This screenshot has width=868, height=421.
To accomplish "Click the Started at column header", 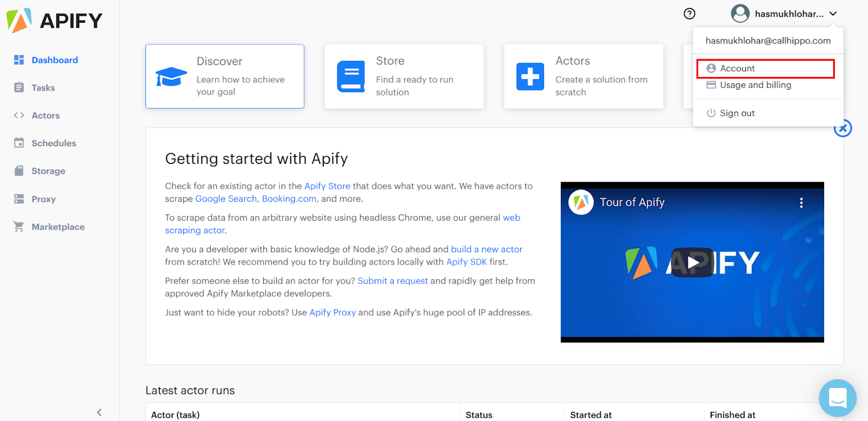I will (x=591, y=415).
